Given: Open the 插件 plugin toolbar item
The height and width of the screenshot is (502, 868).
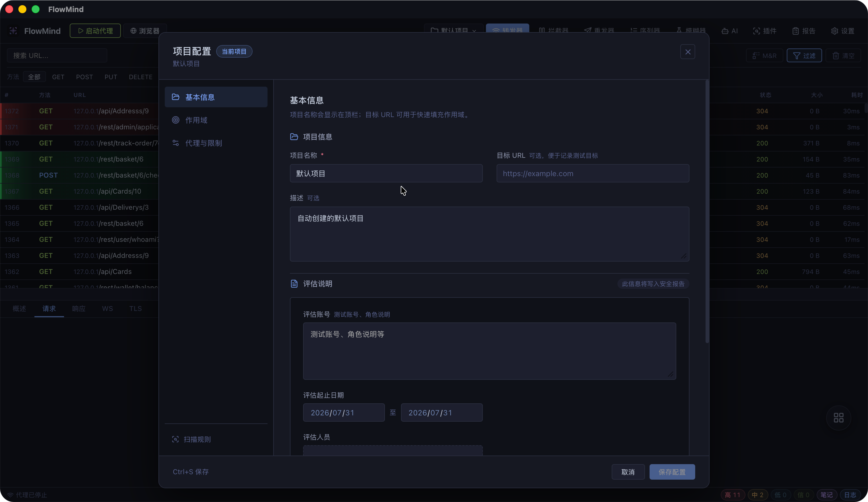Looking at the screenshot, I should click(x=765, y=31).
